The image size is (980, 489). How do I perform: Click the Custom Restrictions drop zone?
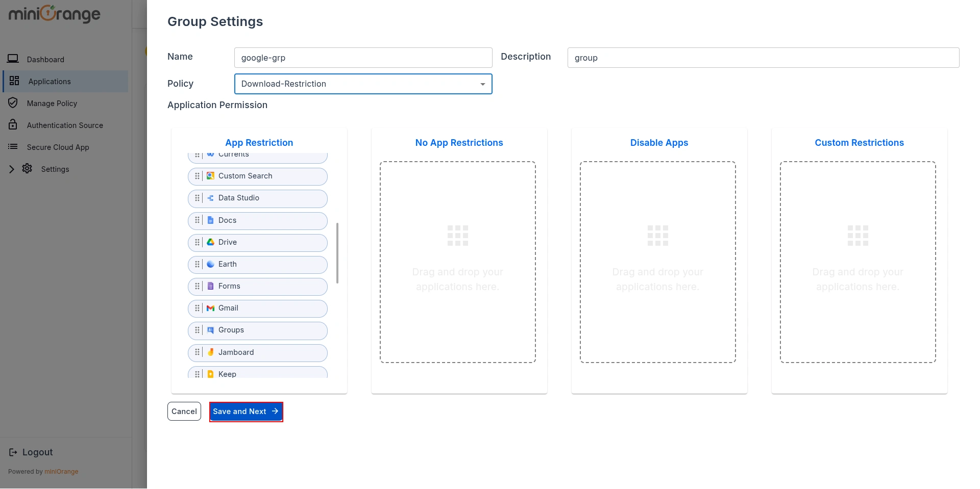(858, 262)
